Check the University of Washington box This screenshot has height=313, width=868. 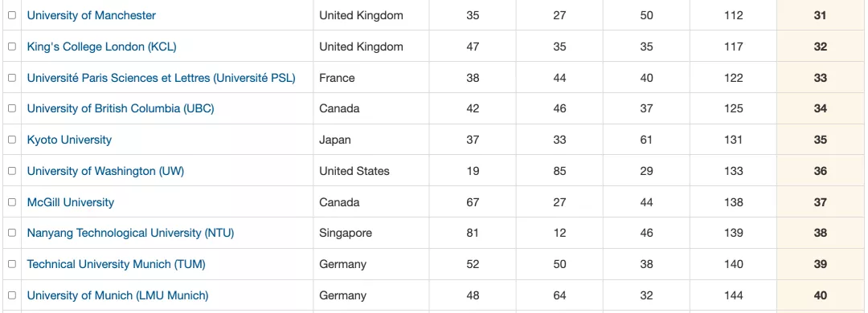tap(11, 171)
